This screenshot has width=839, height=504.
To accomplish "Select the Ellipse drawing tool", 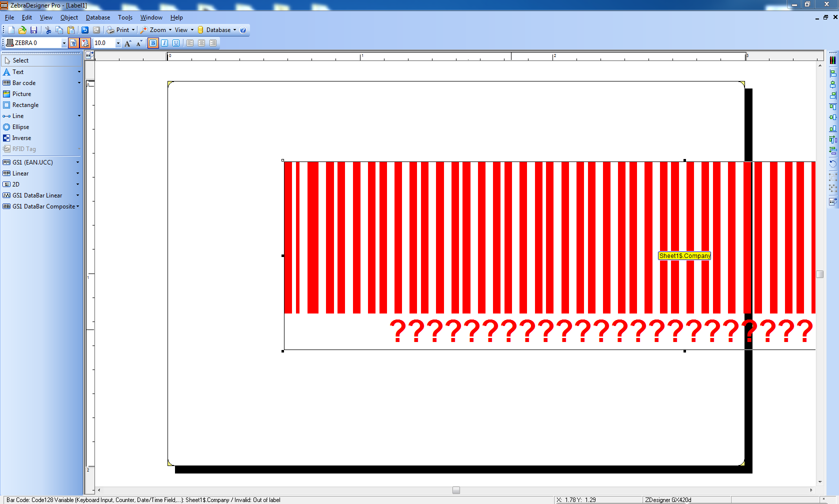I will coord(20,127).
